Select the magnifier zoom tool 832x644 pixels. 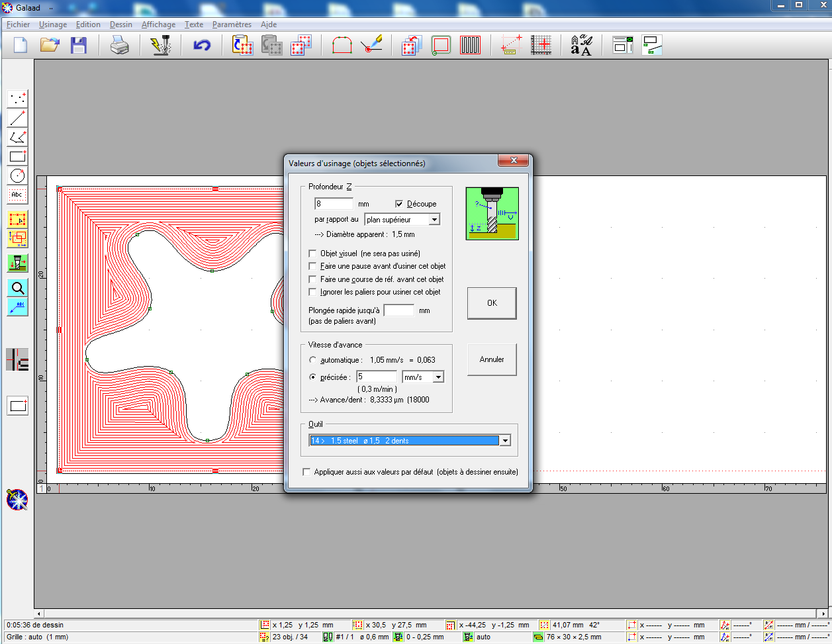click(x=18, y=287)
